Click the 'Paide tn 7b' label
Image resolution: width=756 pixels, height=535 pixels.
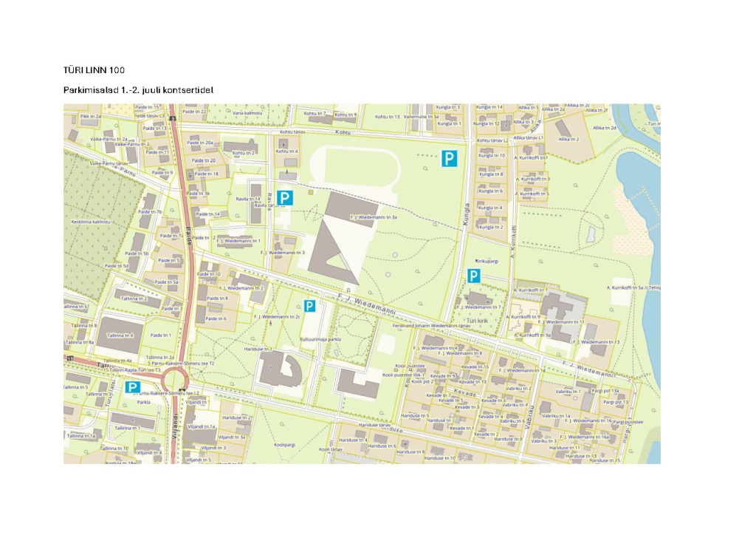[x=150, y=211]
